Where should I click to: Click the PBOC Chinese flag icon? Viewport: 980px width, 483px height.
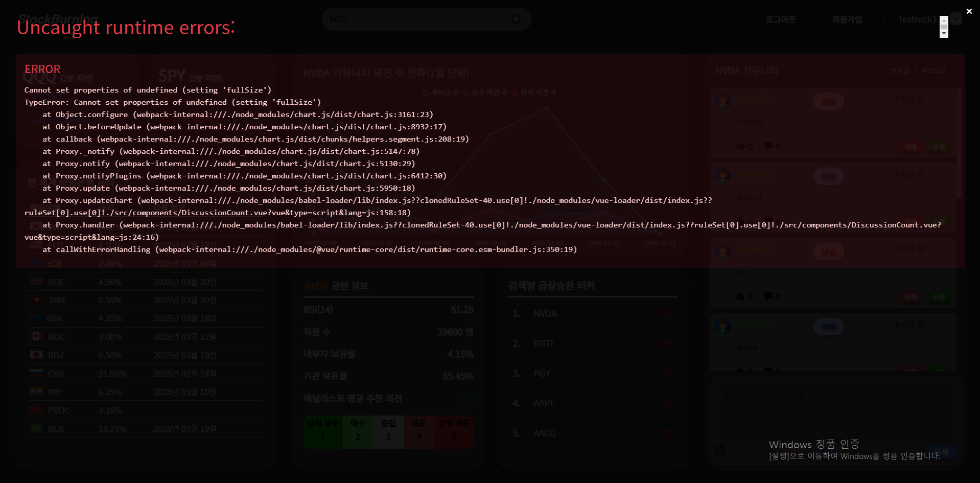36,410
